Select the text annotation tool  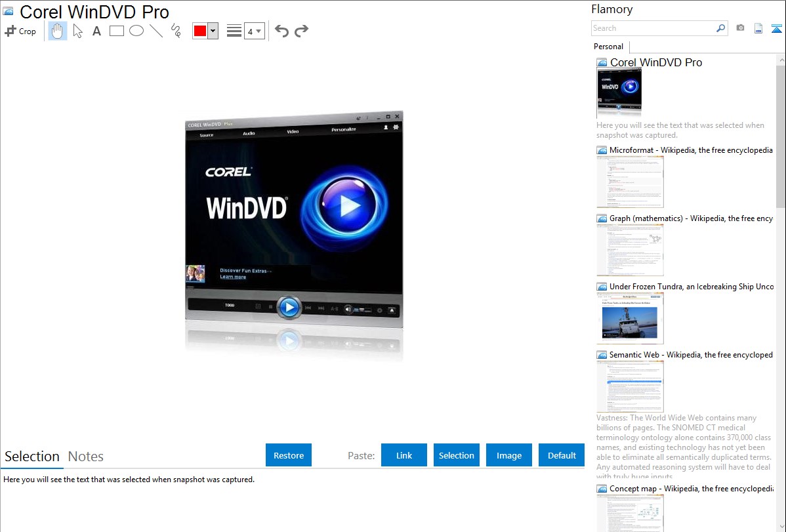[96, 31]
